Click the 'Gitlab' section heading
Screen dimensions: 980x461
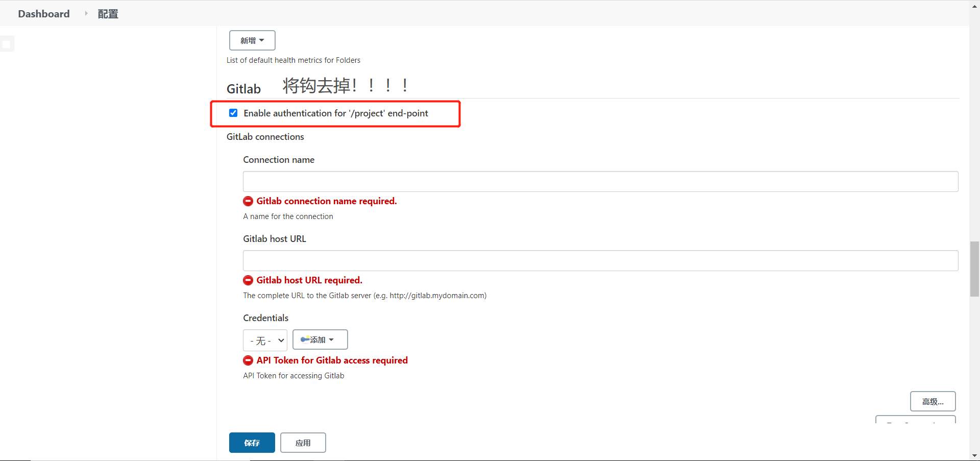[x=243, y=89]
